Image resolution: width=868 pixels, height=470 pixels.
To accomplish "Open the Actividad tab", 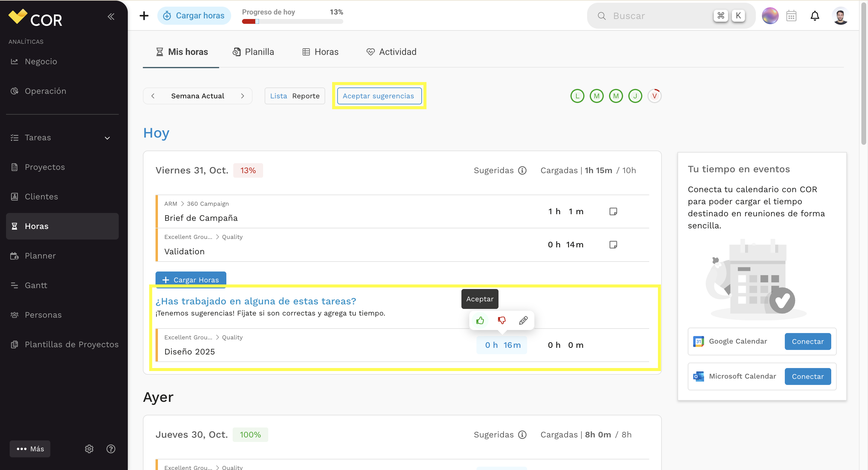I will [391, 52].
